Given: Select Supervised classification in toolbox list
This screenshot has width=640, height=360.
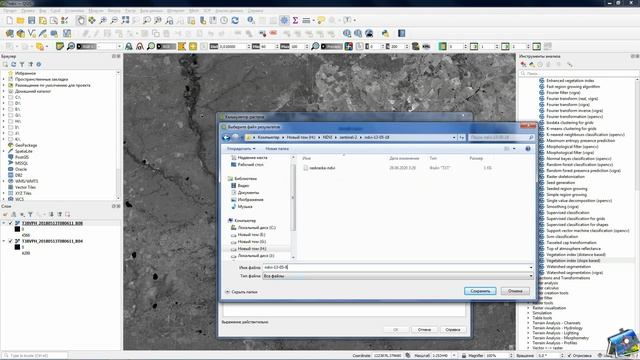Looking at the screenshot, I should tap(568, 213).
